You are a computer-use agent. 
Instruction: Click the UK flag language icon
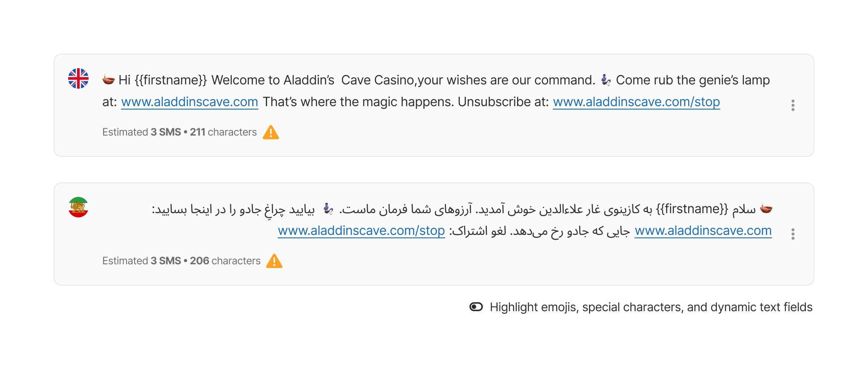pos(78,79)
